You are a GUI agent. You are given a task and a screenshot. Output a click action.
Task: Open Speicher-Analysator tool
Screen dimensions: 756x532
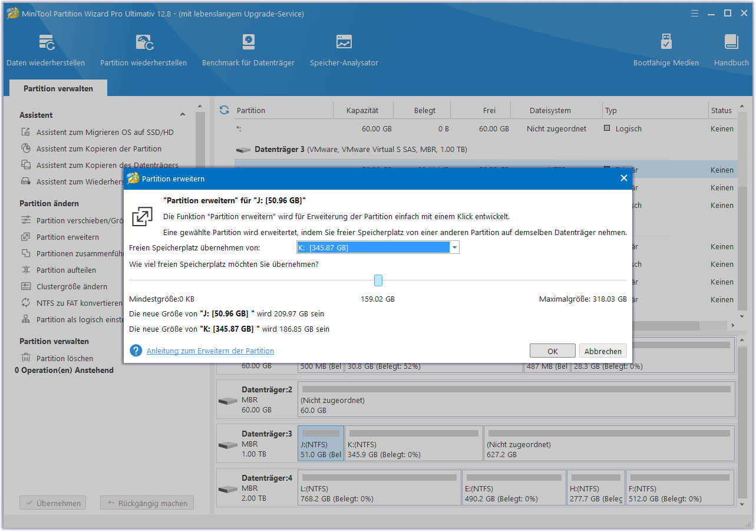pos(344,50)
